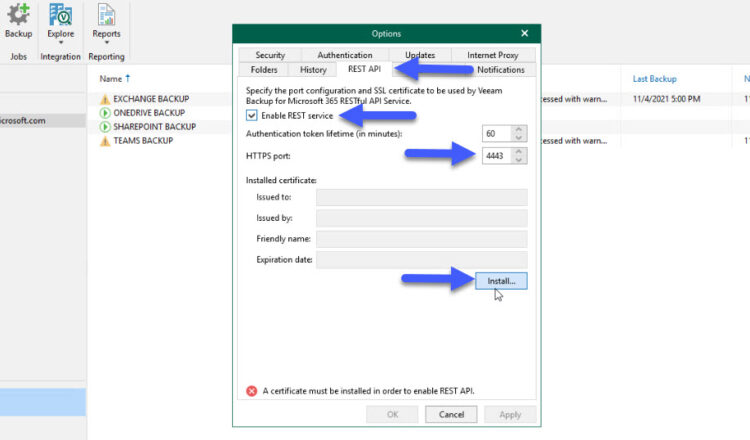Click TEAMS BACKUP warning icon
Screen dimensions: 750x440
click(x=105, y=141)
